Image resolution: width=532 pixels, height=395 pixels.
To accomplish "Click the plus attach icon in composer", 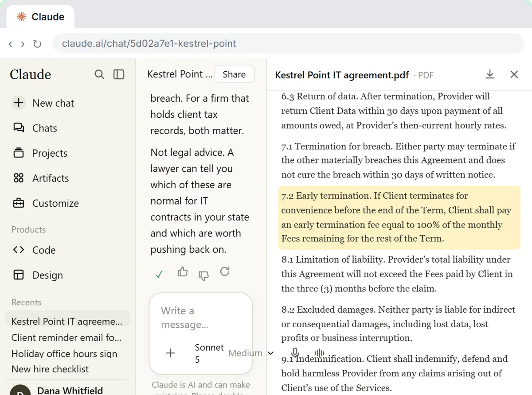I will tap(170, 353).
